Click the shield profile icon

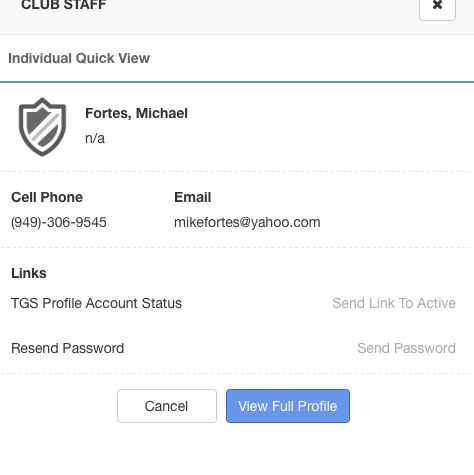click(x=42, y=127)
